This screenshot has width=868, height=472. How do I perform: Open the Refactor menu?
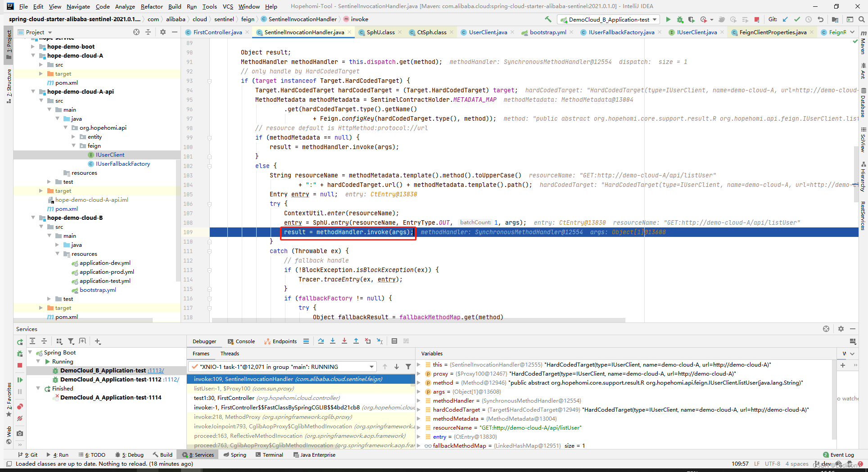(x=152, y=6)
